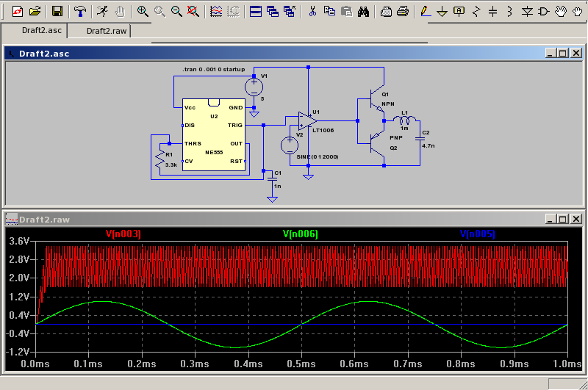Maximize the Draft2.asc schematic window
588x390 pixels.
click(x=562, y=53)
